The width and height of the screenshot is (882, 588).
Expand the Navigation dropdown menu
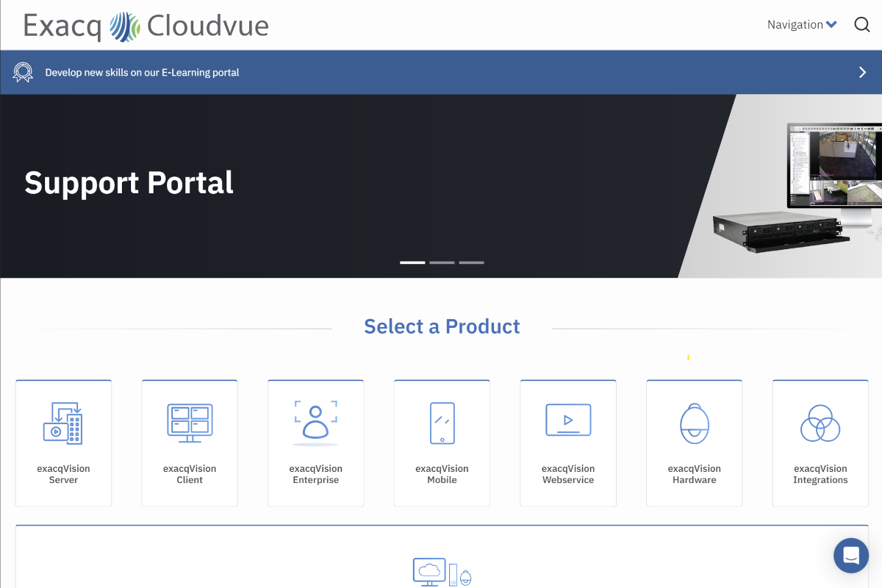802,24
